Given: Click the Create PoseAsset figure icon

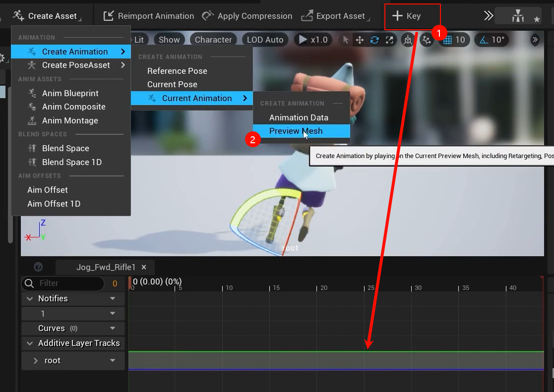Looking at the screenshot, I should pyautogui.click(x=32, y=65).
